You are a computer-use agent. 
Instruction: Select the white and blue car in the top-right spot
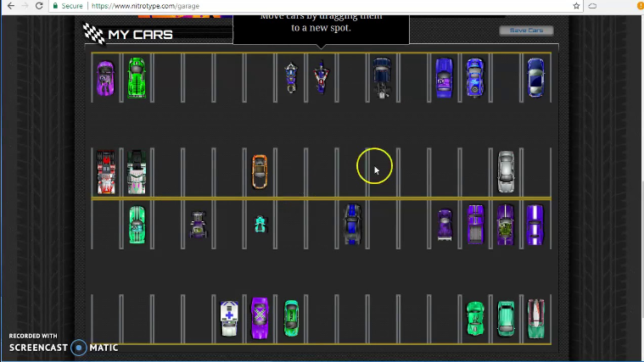535,77
